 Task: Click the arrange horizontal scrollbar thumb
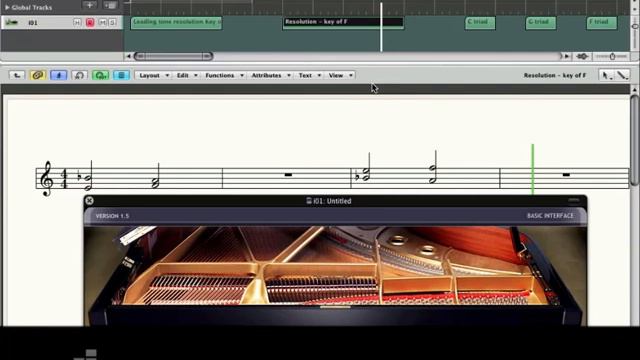click(173, 56)
